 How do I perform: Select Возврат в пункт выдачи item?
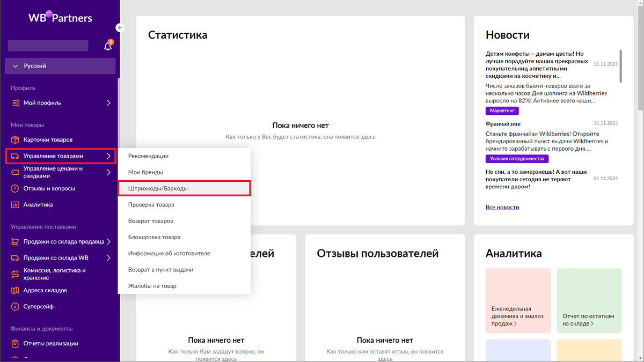pos(184,270)
